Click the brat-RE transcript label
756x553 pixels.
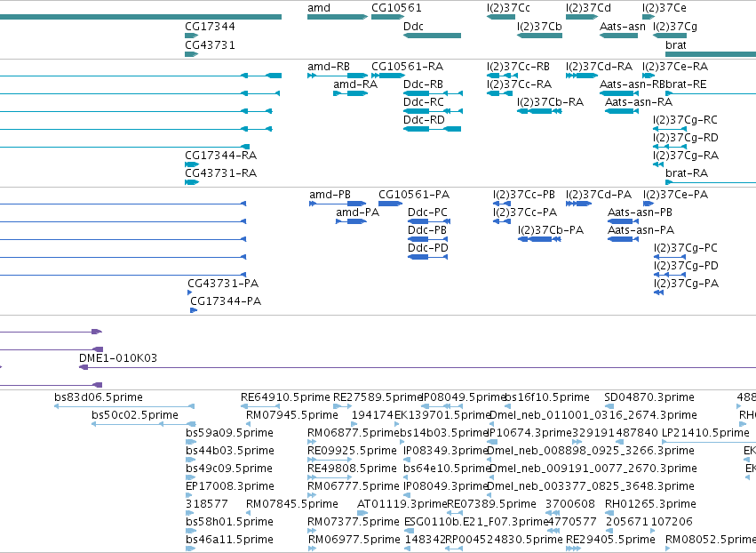tap(686, 84)
